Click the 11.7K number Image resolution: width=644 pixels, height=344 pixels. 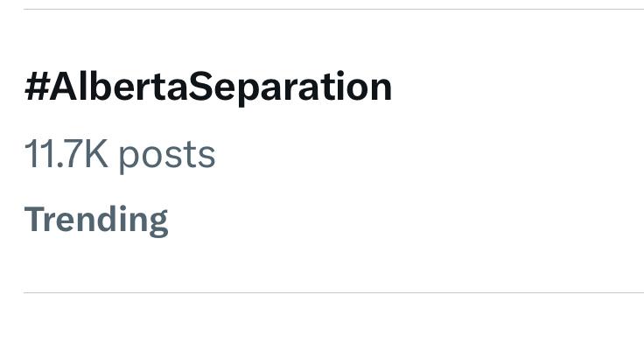tap(66, 154)
